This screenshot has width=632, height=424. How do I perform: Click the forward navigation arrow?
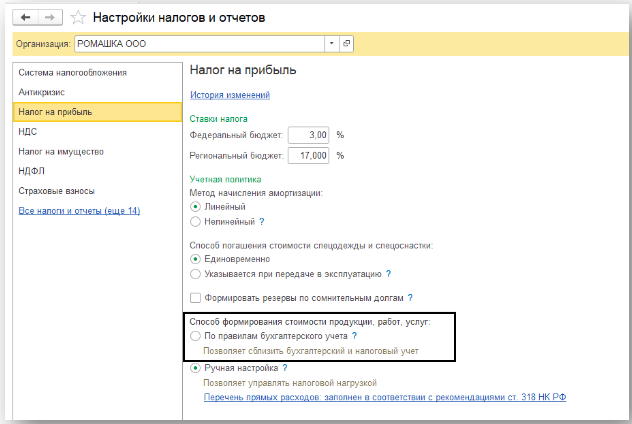tap(51, 18)
